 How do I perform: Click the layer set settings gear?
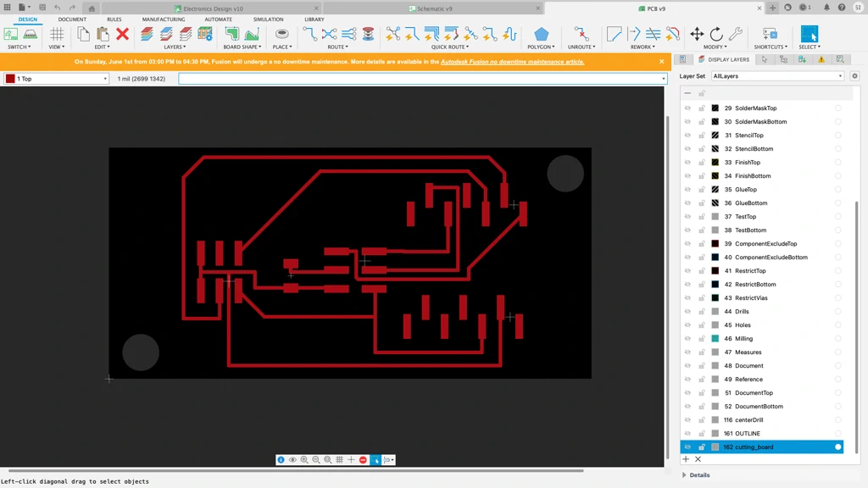point(854,75)
